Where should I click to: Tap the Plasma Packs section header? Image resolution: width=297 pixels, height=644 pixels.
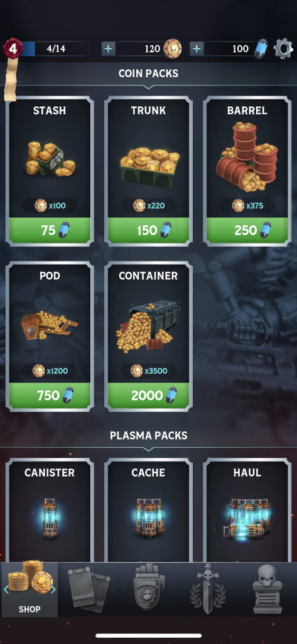click(148, 435)
